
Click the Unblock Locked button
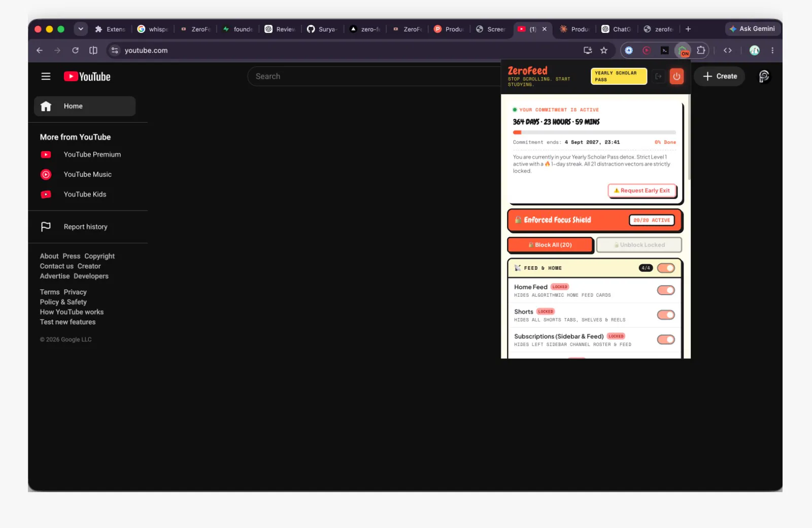click(639, 245)
